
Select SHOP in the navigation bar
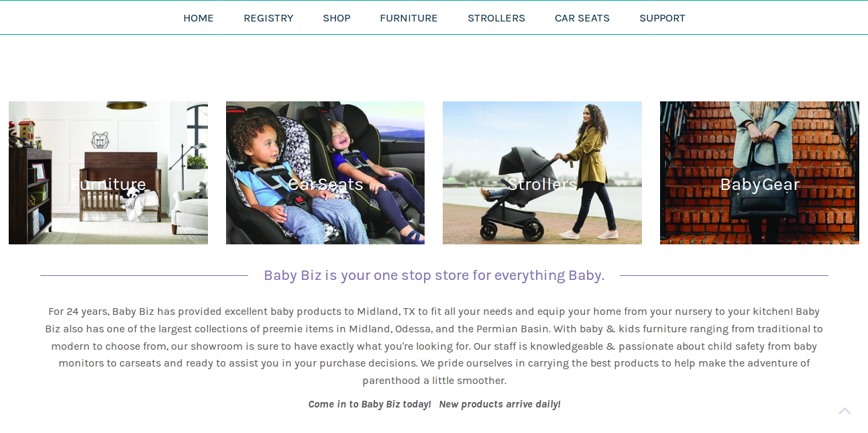pos(337,18)
